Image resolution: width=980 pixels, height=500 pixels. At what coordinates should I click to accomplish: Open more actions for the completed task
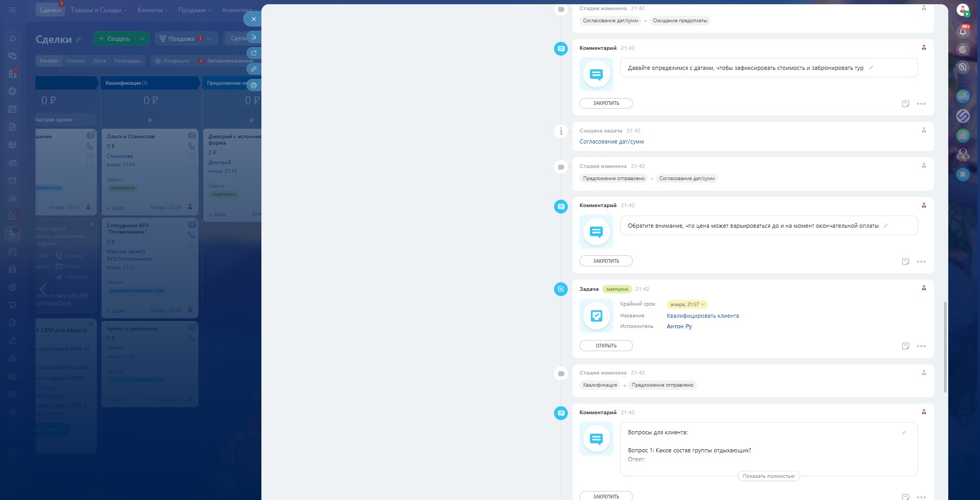point(921,346)
